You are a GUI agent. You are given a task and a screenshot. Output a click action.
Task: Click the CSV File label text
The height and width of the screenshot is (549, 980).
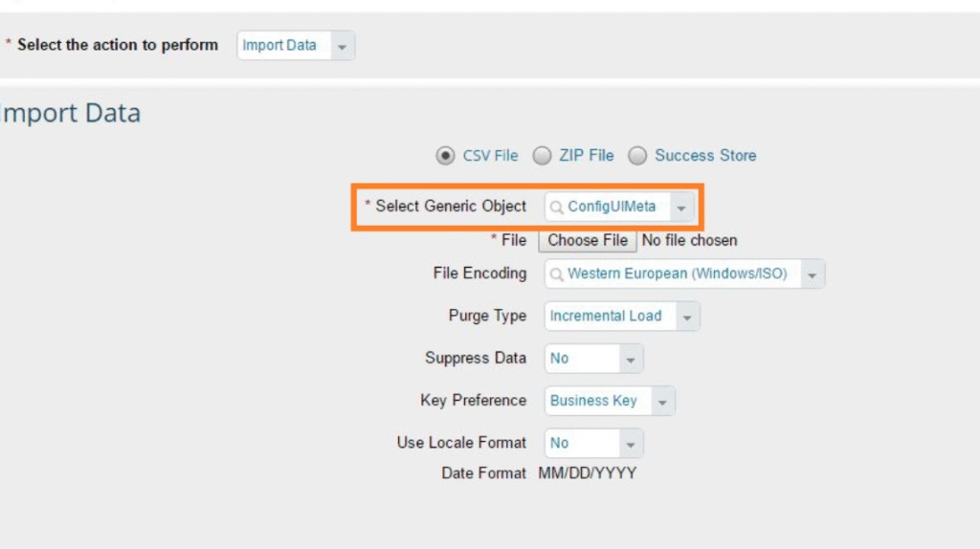pyautogui.click(x=490, y=155)
